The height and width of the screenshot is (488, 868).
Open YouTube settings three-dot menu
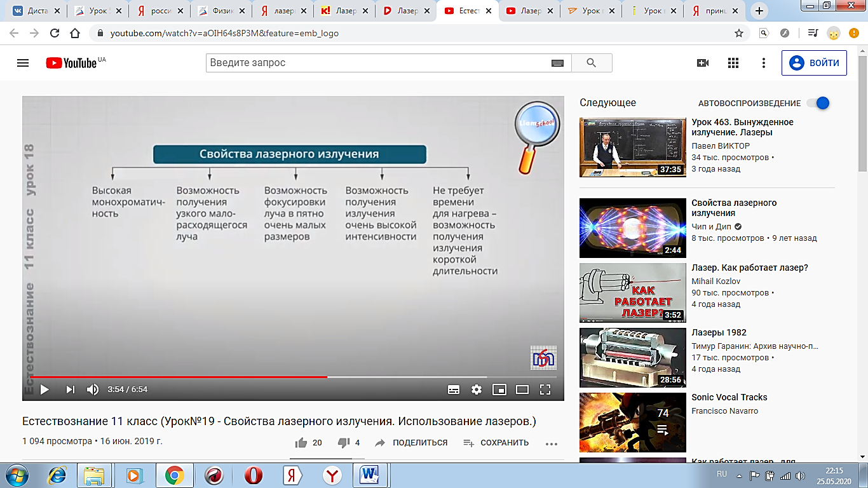764,63
